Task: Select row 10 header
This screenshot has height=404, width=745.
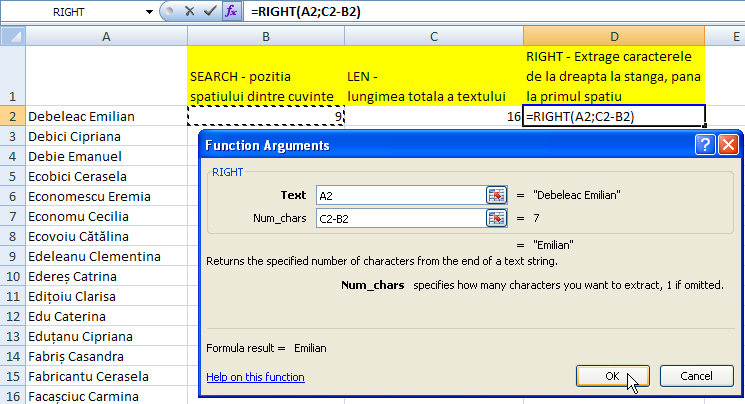Action: coord(13,276)
